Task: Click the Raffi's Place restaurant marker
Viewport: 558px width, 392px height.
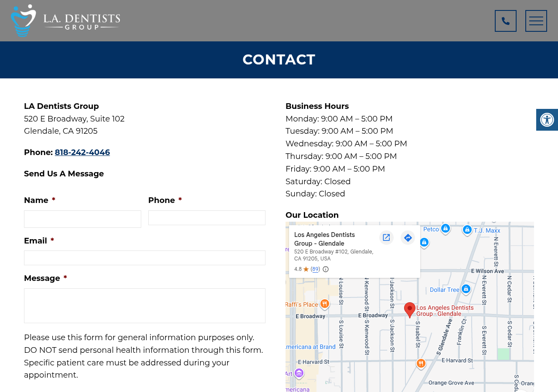Action: tap(324, 304)
